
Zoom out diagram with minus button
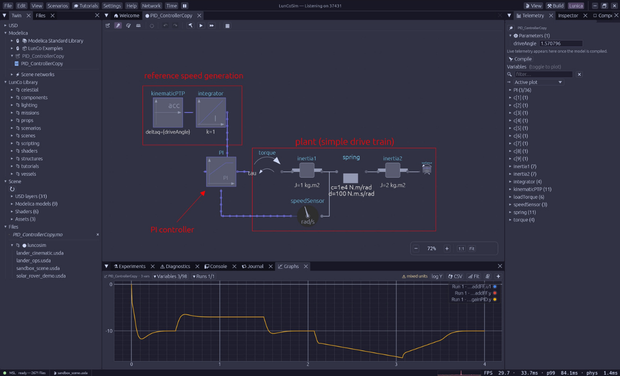pyautogui.click(x=416, y=249)
